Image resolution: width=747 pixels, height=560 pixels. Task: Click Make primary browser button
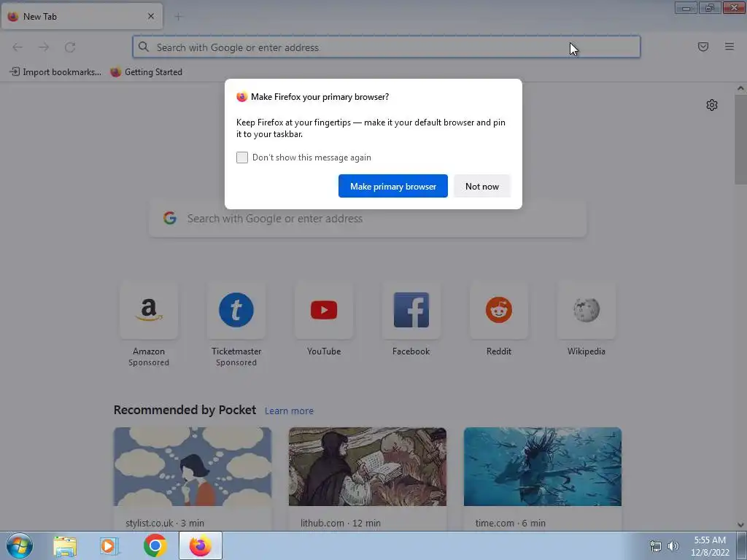[x=393, y=186]
